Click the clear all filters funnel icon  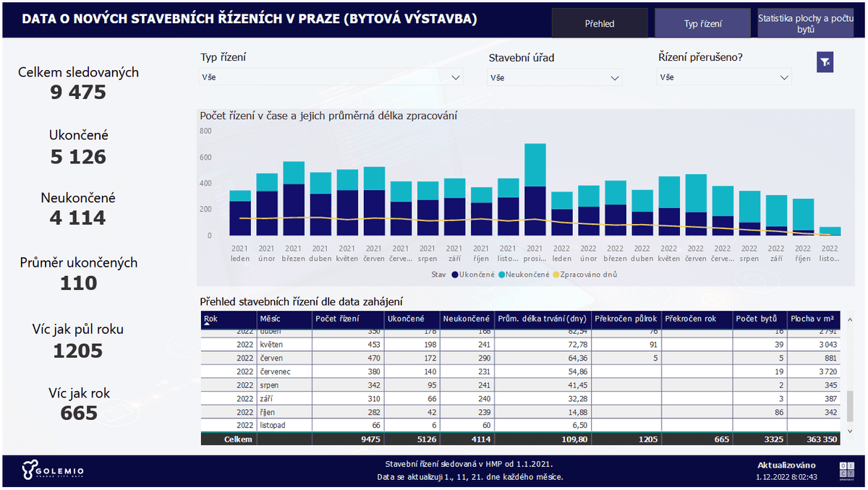825,62
